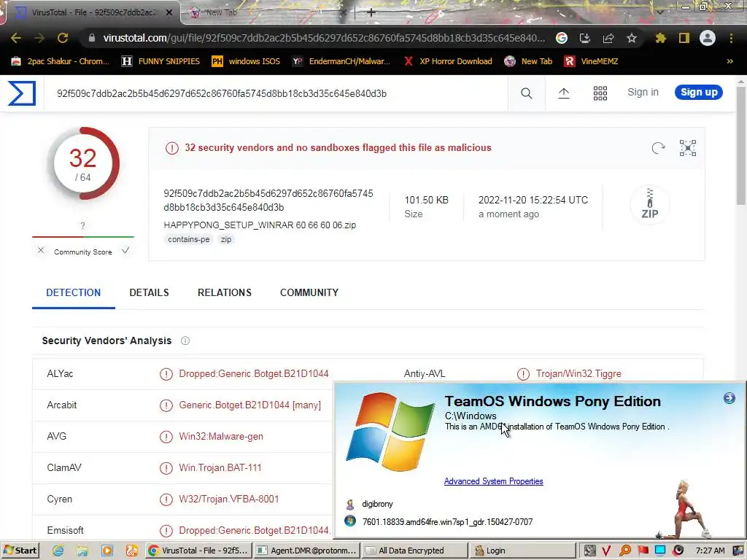Click the build string 7601.18839.amd64fre text

(447, 522)
